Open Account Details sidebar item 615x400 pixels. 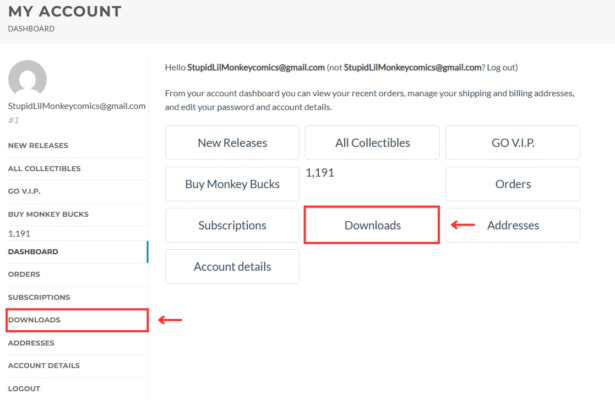tap(43, 366)
